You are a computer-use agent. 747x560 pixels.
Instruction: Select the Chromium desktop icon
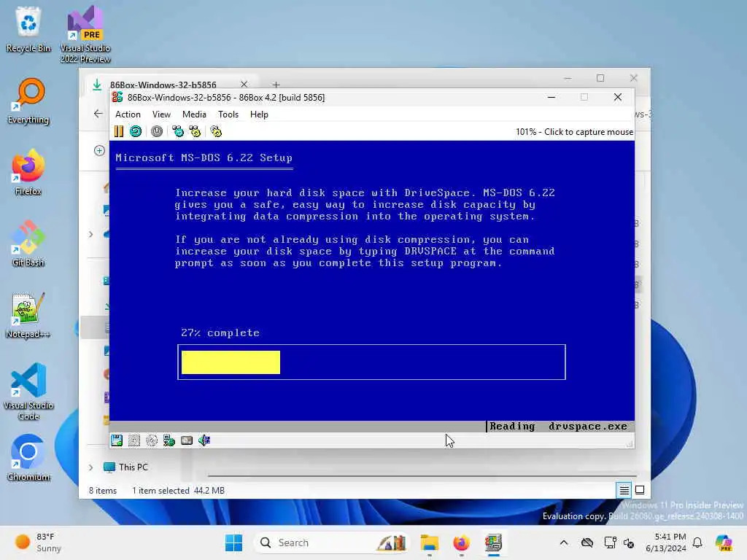point(28,458)
